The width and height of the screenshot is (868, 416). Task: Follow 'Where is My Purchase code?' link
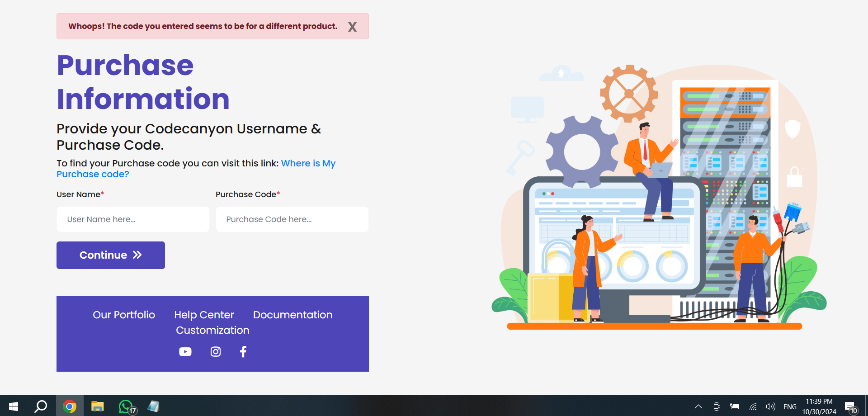click(196, 169)
